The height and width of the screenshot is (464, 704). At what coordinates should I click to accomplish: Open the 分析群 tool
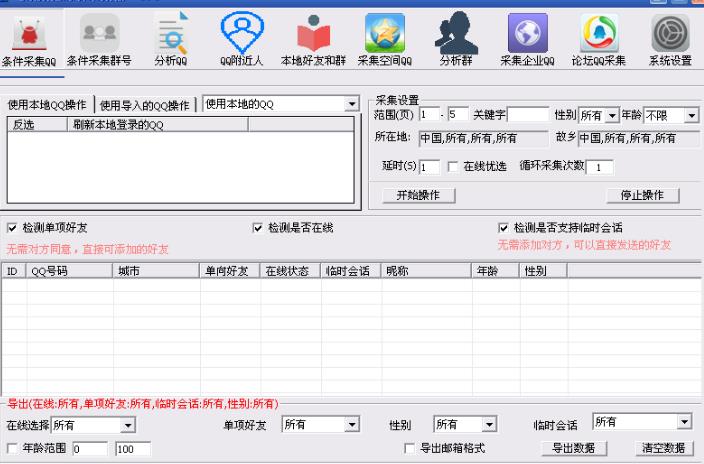456,41
